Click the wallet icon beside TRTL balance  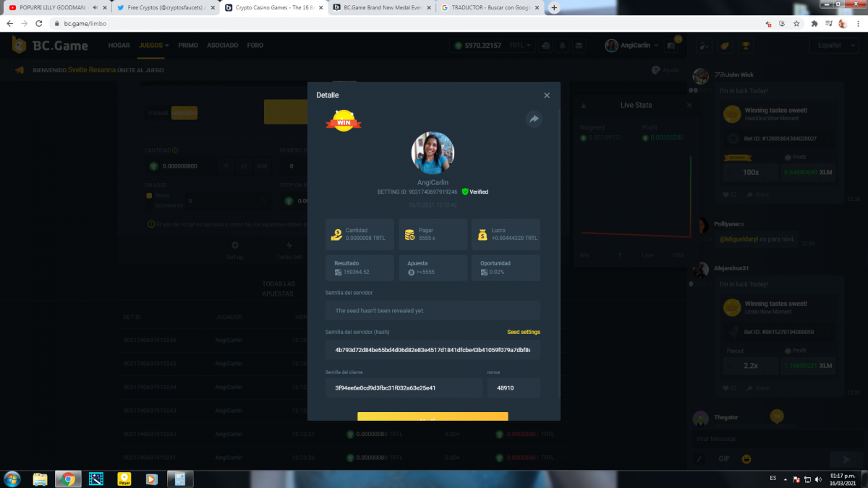(x=545, y=46)
